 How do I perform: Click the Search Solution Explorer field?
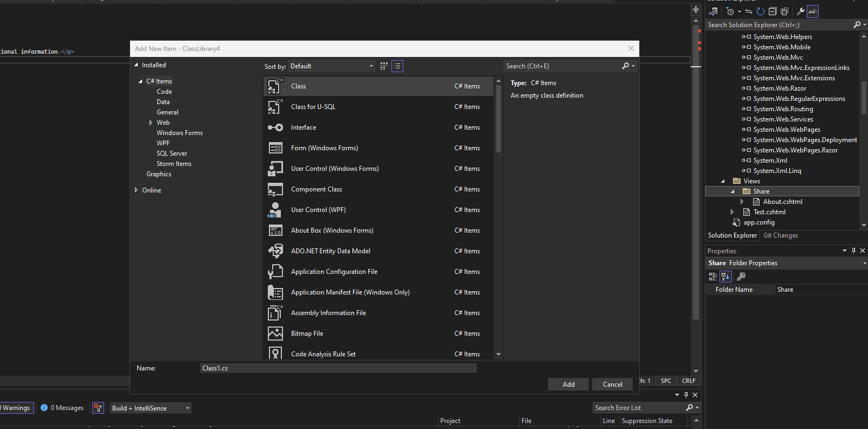[779, 25]
